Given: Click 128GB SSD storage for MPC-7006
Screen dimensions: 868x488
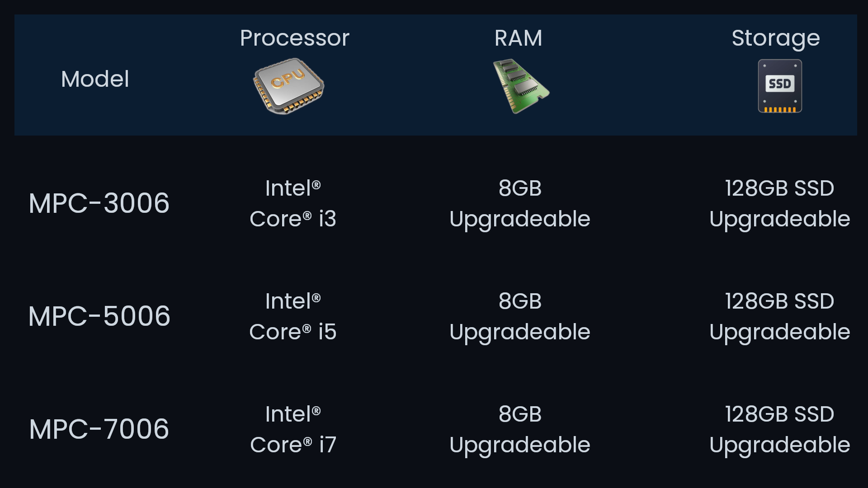Looking at the screenshot, I should tap(779, 429).
